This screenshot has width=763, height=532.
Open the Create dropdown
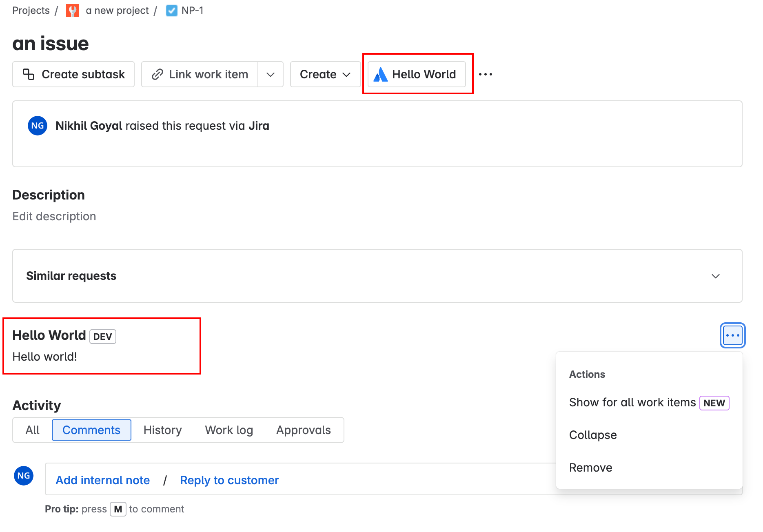click(x=325, y=74)
